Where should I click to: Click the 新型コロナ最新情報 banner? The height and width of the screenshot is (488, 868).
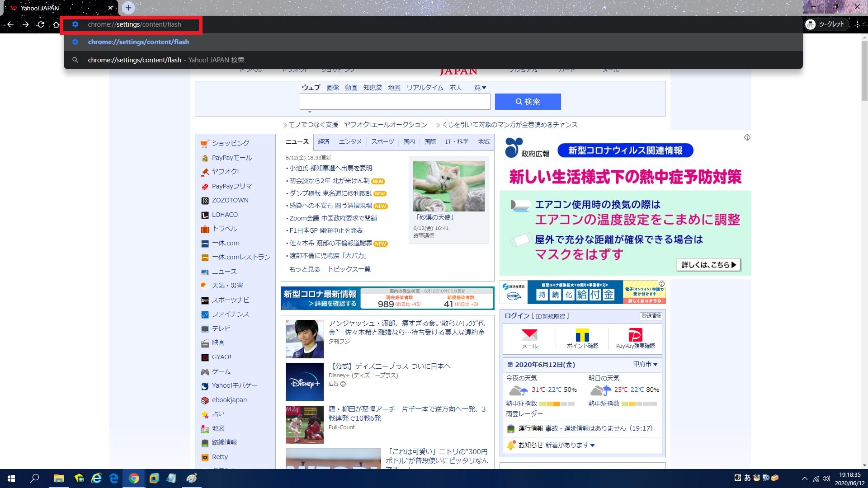click(x=387, y=298)
